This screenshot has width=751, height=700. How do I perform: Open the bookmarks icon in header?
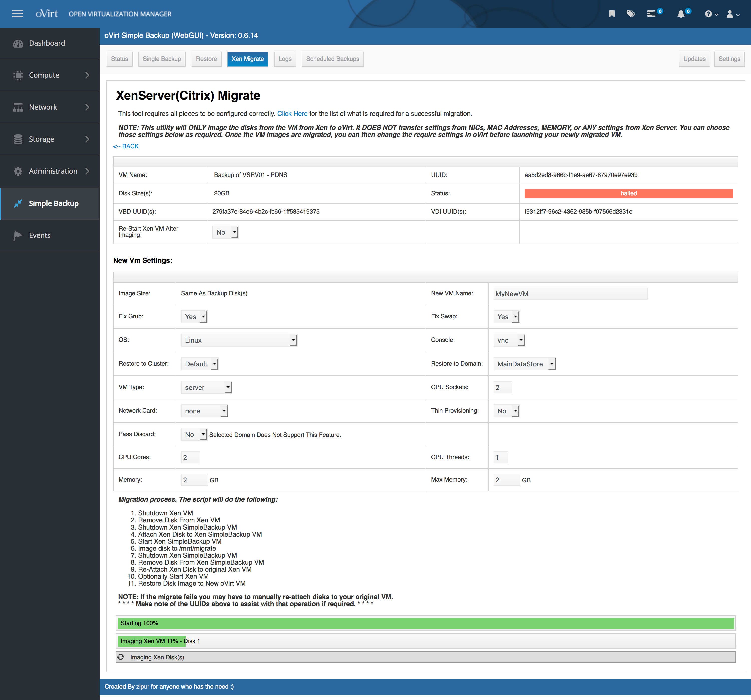[x=612, y=14]
